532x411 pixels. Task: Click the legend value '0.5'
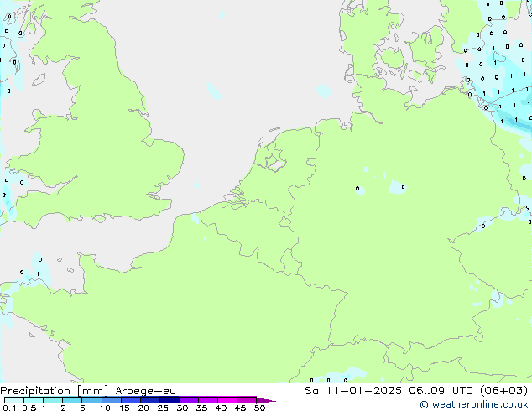[x=29, y=408]
